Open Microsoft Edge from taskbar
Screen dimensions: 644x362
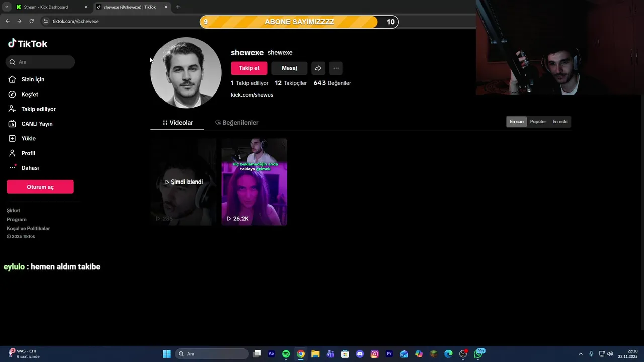tap(448, 354)
